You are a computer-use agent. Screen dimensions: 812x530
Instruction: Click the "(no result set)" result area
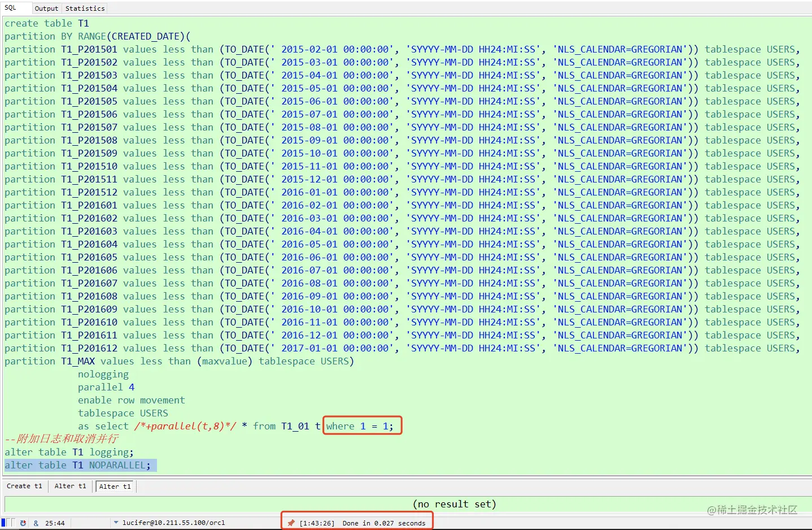pos(454,504)
